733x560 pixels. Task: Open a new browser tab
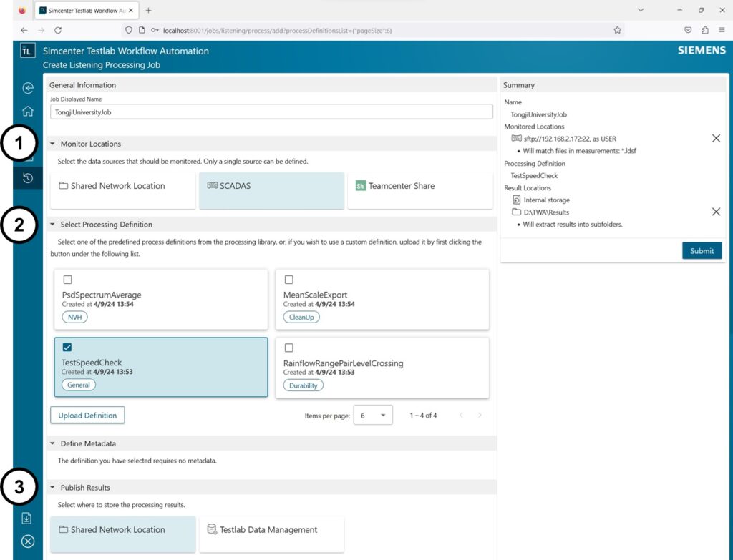pos(148,11)
